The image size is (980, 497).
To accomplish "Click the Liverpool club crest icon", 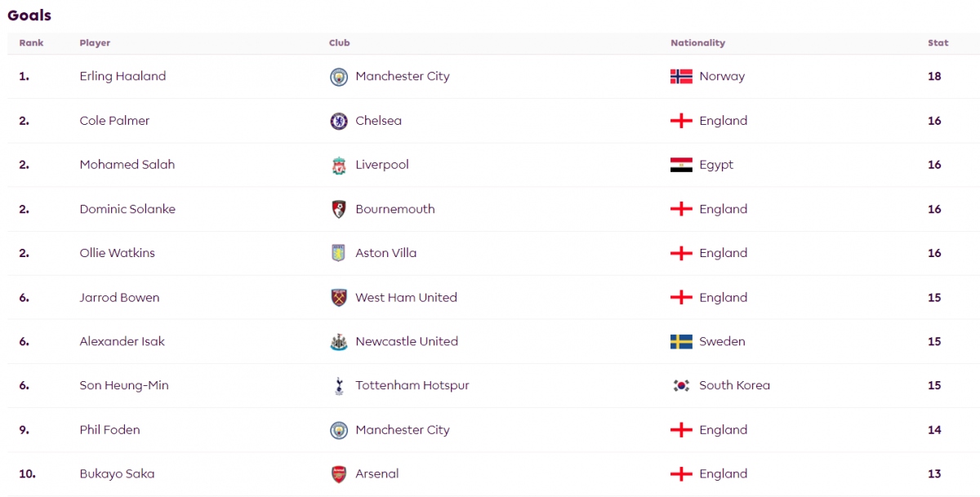I will coord(338,165).
